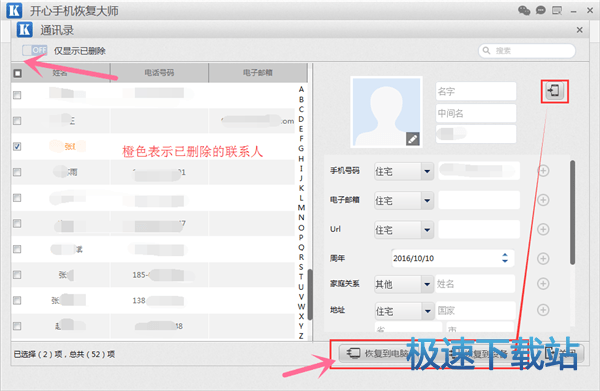The height and width of the screenshot is (391, 600).
Task: Open the chat bubble support icon
Action: click(x=540, y=10)
